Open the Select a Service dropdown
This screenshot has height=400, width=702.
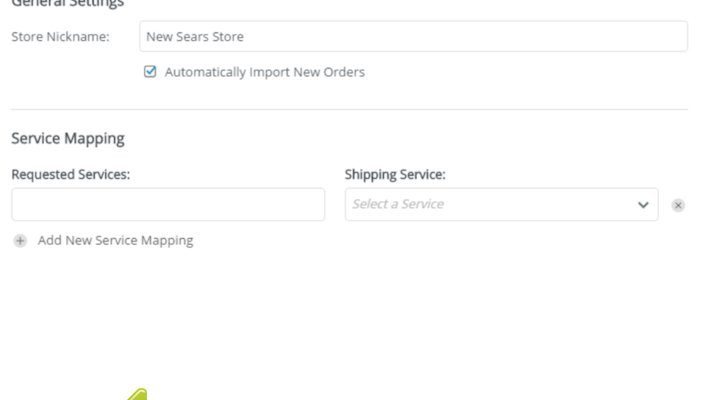click(x=501, y=204)
